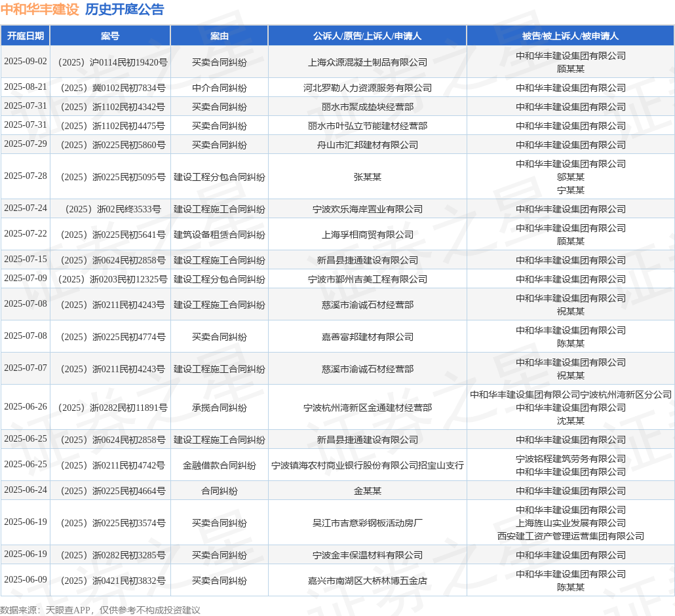This screenshot has height=616, width=675.
Task: Select the date 2025-07-29
Action: click(x=26, y=144)
